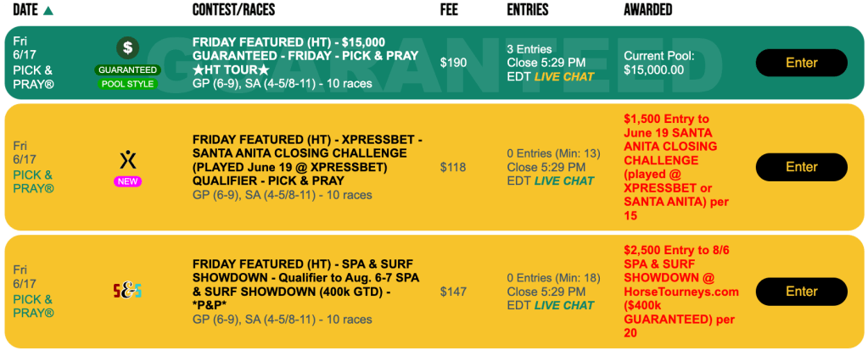The height and width of the screenshot is (350, 868).
Task: Click the pink NEW badge
Action: [x=128, y=181]
